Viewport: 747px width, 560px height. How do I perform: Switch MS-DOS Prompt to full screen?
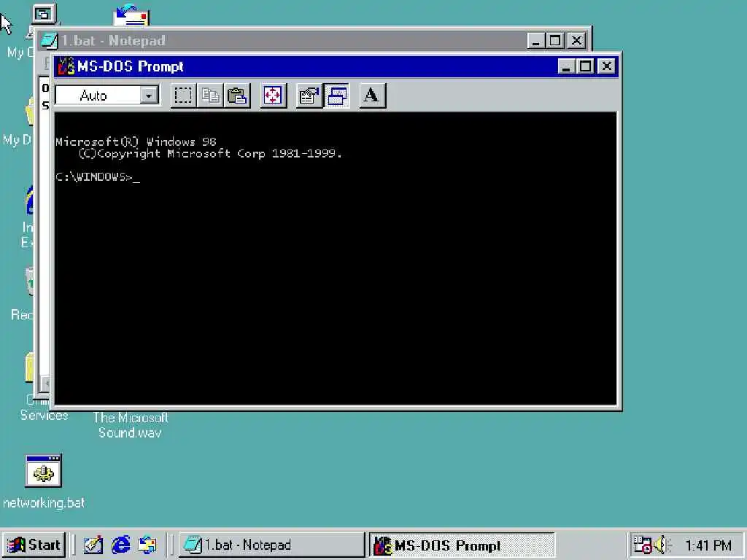(x=273, y=96)
